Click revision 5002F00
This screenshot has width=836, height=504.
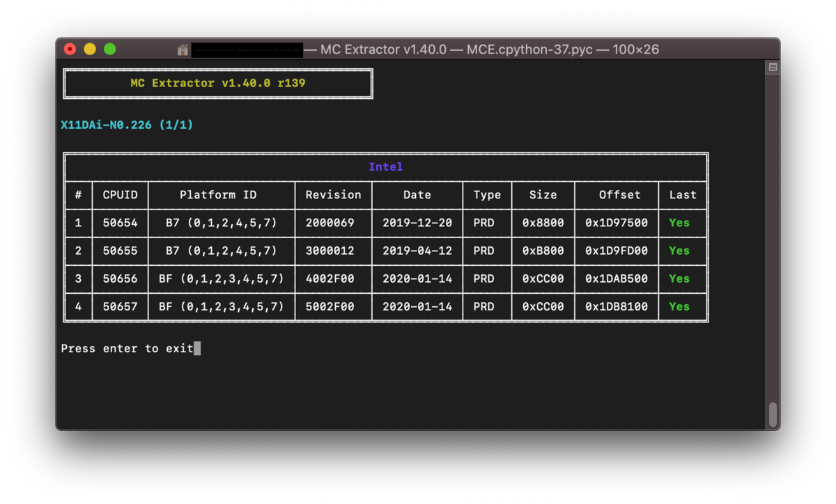point(330,306)
